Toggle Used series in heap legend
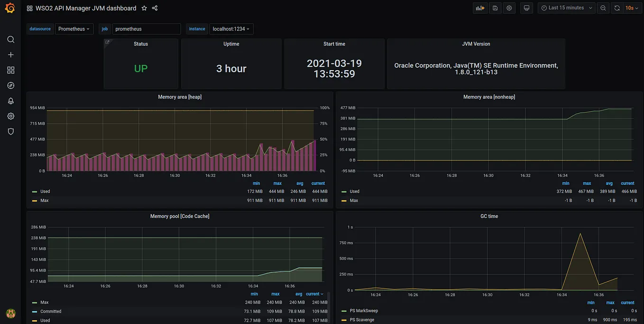Screen dimensions: 644x324 click(x=45, y=191)
